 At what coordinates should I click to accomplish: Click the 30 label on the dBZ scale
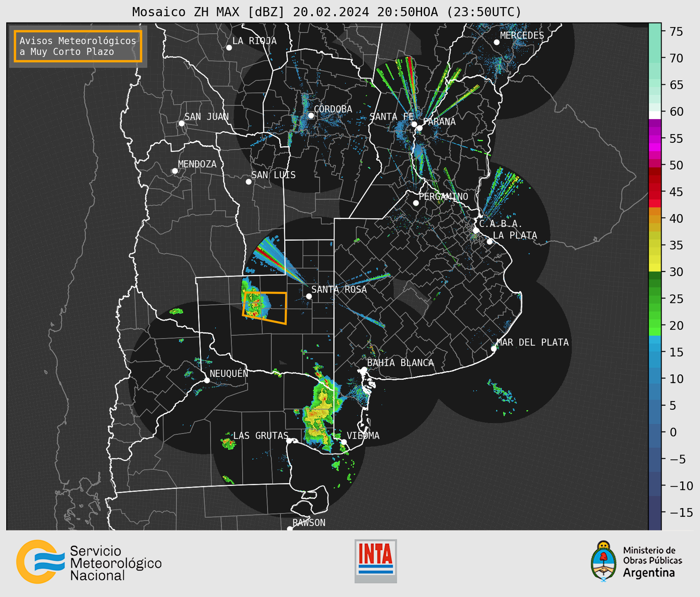pyautogui.click(x=676, y=272)
